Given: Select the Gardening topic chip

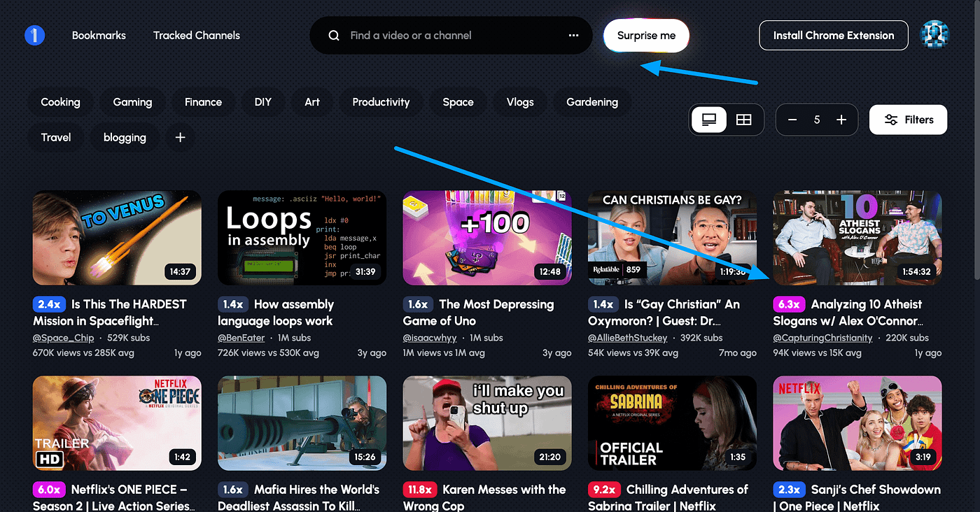Looking at the screenshot, I should [x=592, y=102].
